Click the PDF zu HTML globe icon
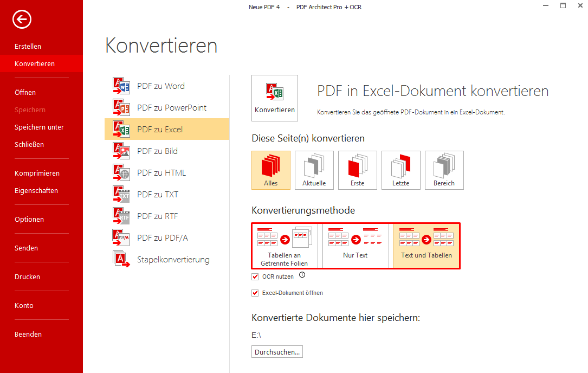 tap(121, 172)
